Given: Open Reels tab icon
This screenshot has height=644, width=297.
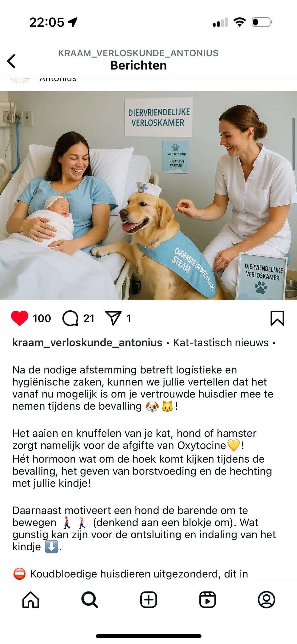Looking at the screenshot, I should 208,600.
